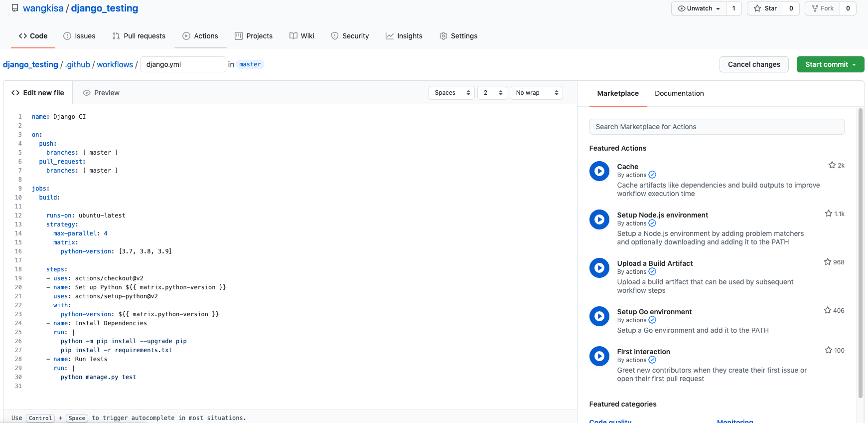The width and height of the screenshot is (868, 423).
Task: Open the repository Settings tab
Action: 458,36
